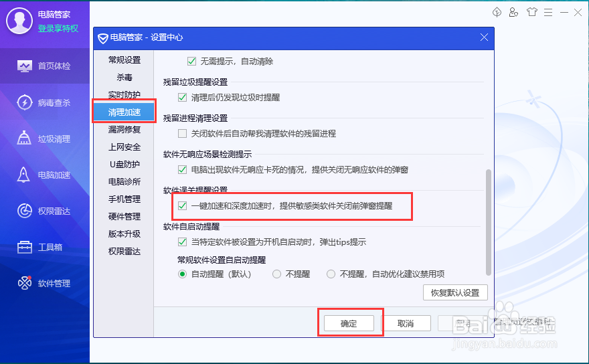Toggle 无需提示，自动清除 checkbox

pyautogui.click(x=191, y=62)
